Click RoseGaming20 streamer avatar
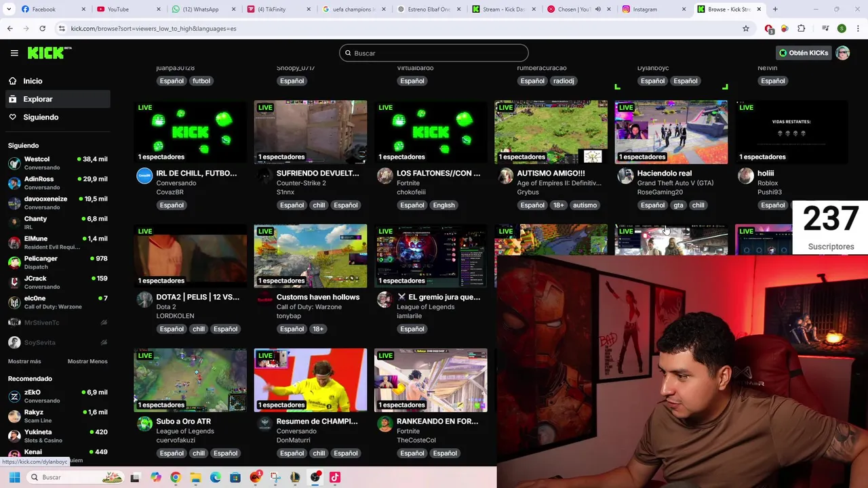 (625, 176)
